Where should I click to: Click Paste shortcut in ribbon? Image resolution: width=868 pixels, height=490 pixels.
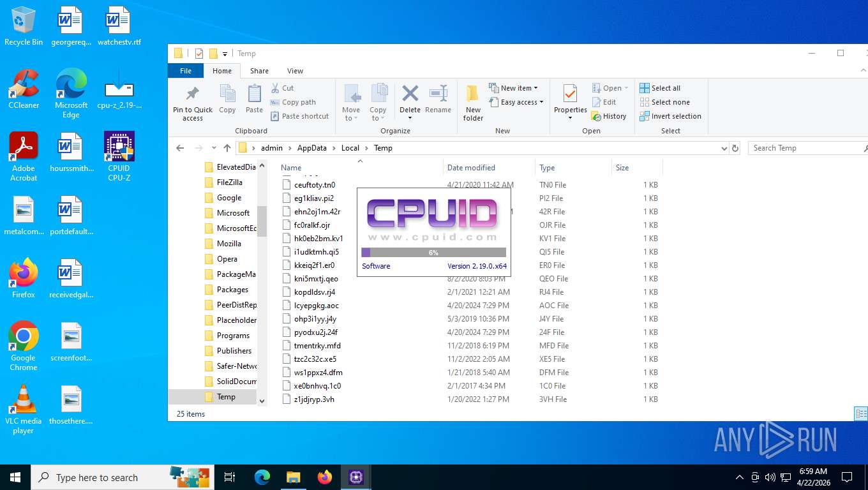coord(300,116)
